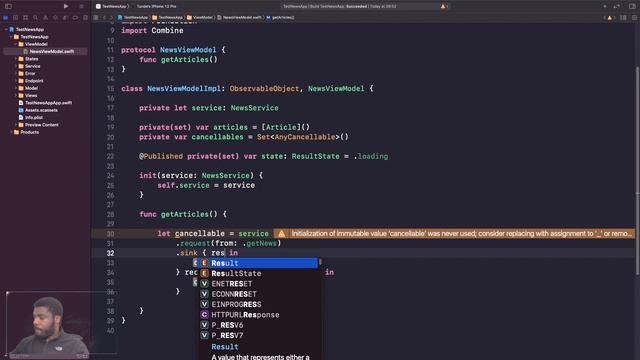Add an editor on the right
This screenshot has height=360, width=640.
[634, 18]
